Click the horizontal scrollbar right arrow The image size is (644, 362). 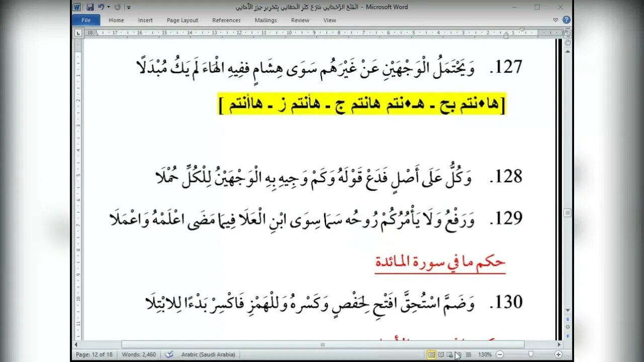559,344
